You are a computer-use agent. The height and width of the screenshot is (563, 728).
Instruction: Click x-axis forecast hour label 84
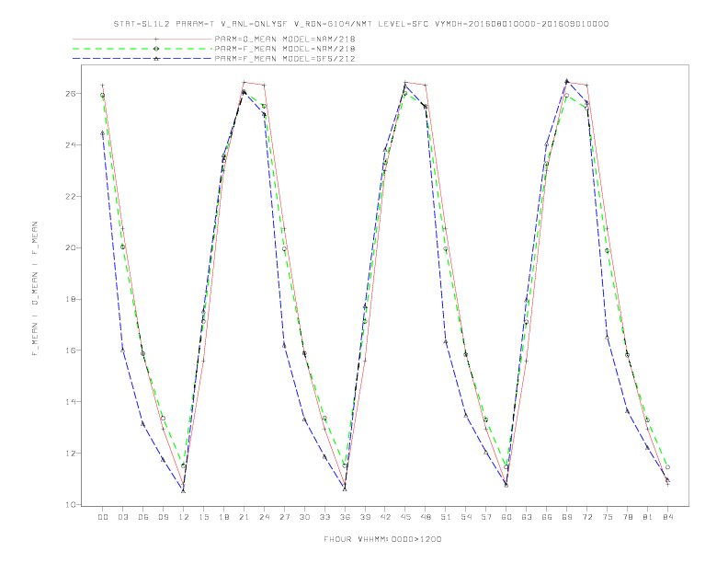point(667,517)
